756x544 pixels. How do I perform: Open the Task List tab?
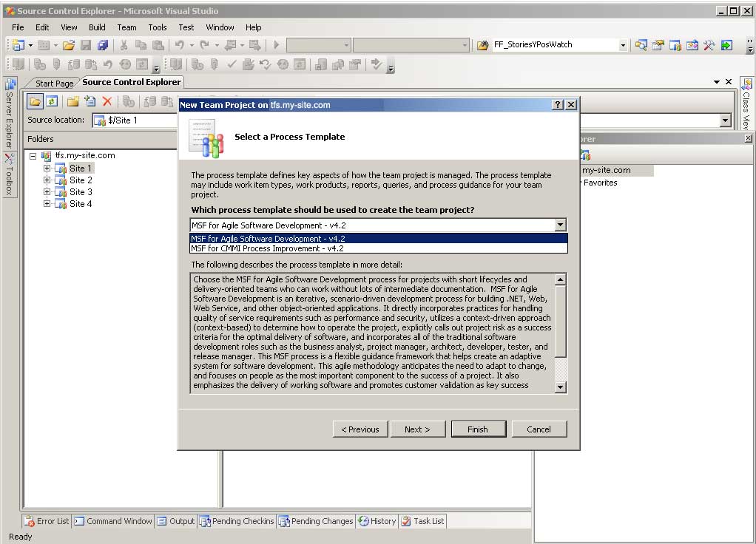[422, 521]
